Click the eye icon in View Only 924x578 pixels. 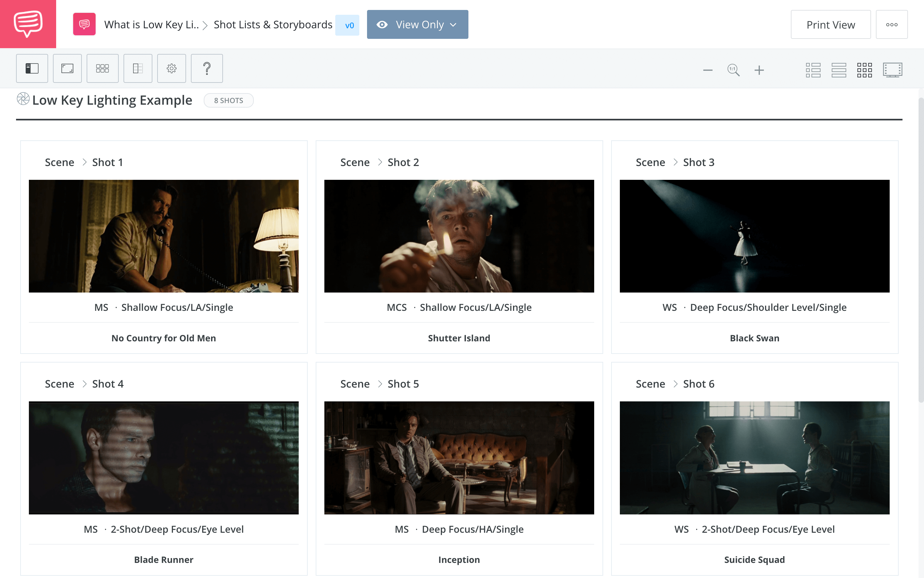[x=382, y=25]
